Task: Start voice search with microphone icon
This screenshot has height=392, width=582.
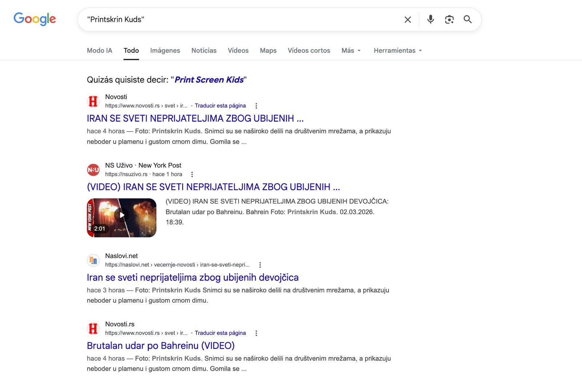Action: tap(430, 19)
